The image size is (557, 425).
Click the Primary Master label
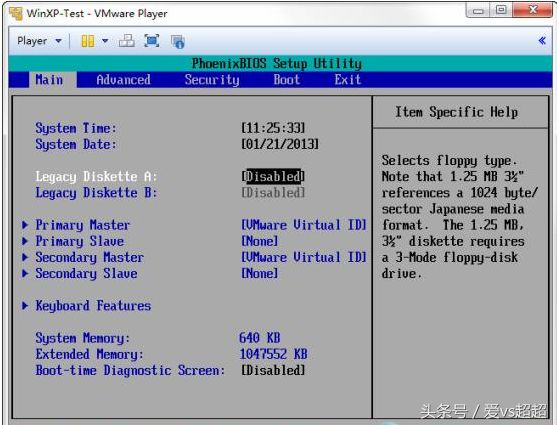tap(82, 225)
